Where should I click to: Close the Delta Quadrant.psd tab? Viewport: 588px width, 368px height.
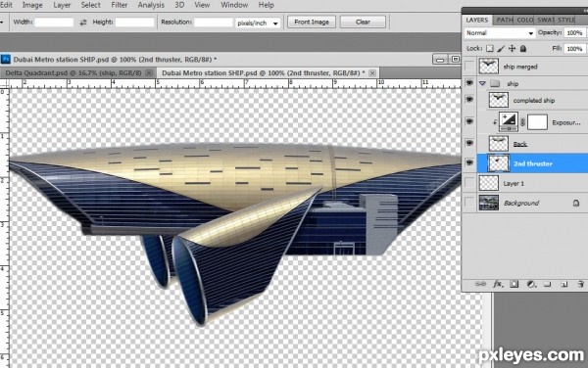tap(149, 73)
